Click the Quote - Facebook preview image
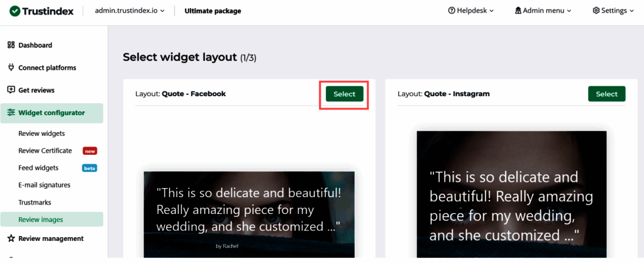The image size is (644, 263). coord(248,214)
